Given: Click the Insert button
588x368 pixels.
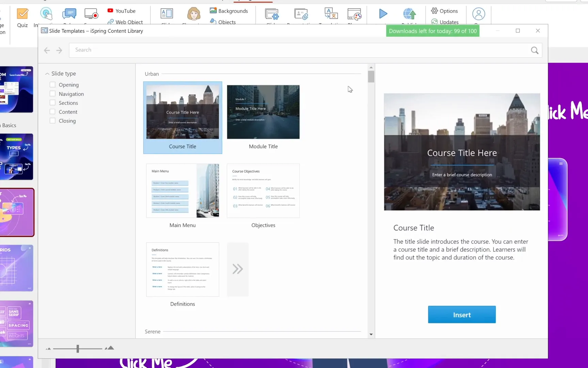Looking at the screenshot, I should pos(462,315).
